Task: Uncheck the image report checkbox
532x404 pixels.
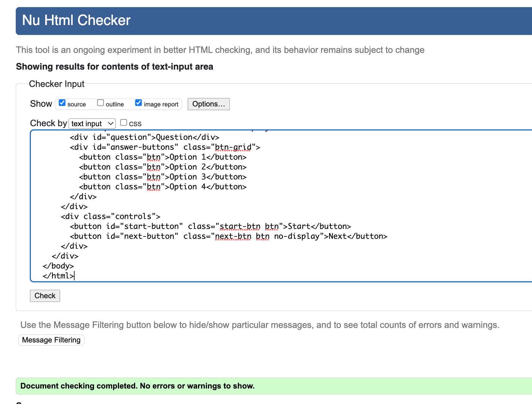Action: 139,103
